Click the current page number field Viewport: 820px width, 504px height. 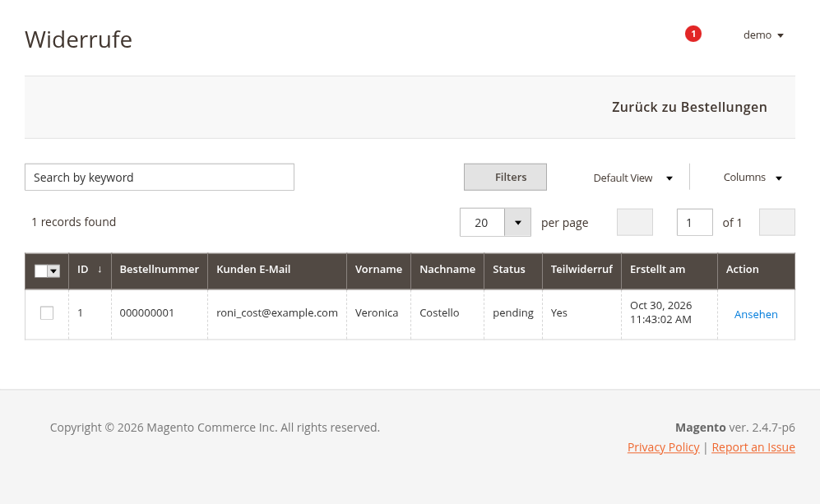[x=694, y=222]
